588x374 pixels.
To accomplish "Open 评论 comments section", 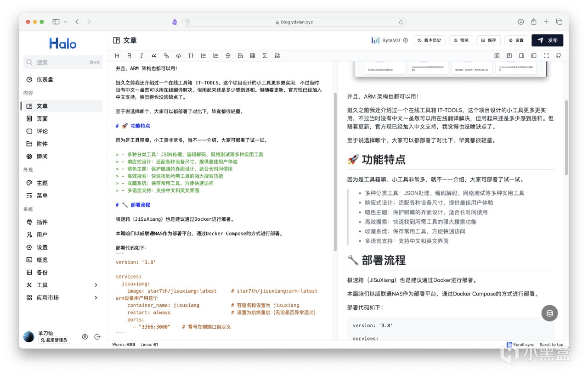I will [63, 131].
